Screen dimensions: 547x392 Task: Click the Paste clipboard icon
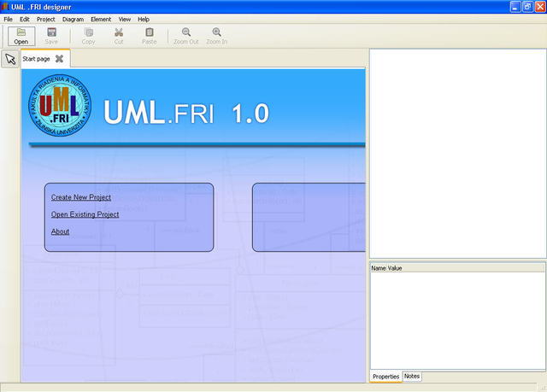[150, 32]
